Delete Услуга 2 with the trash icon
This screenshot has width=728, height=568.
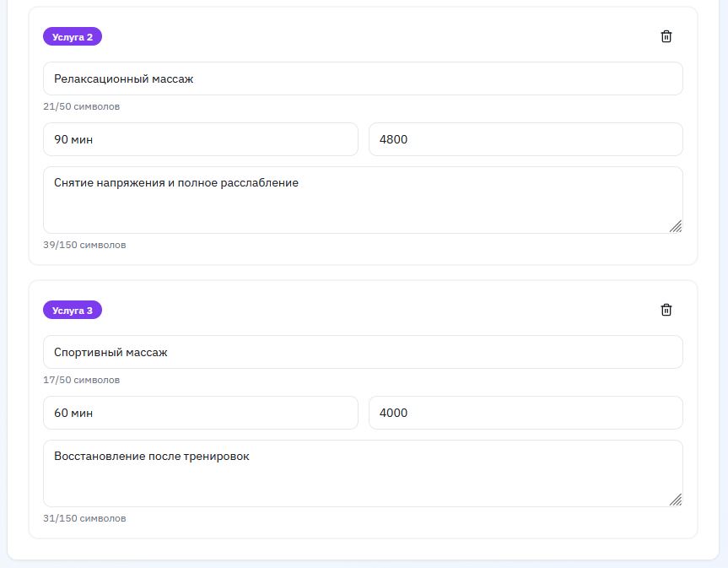[666, 36]
